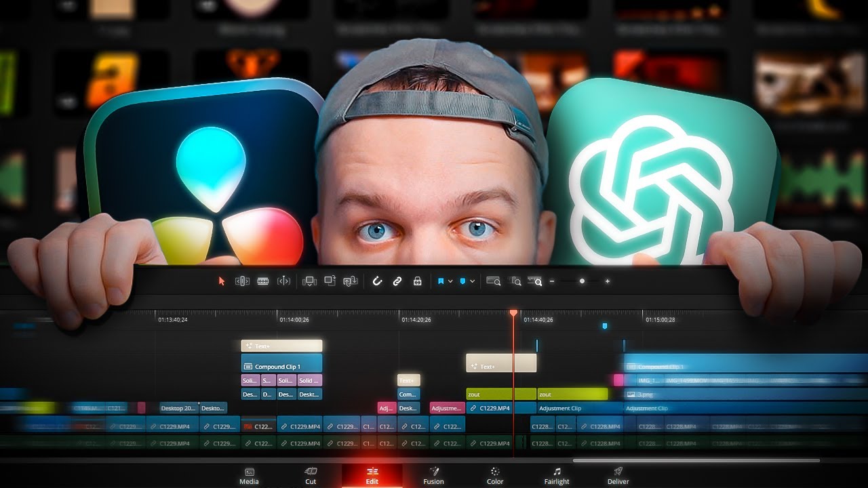Click the blue marker on timeline ruler
This screenshot has width=868, height=488.
coord(604,326)
